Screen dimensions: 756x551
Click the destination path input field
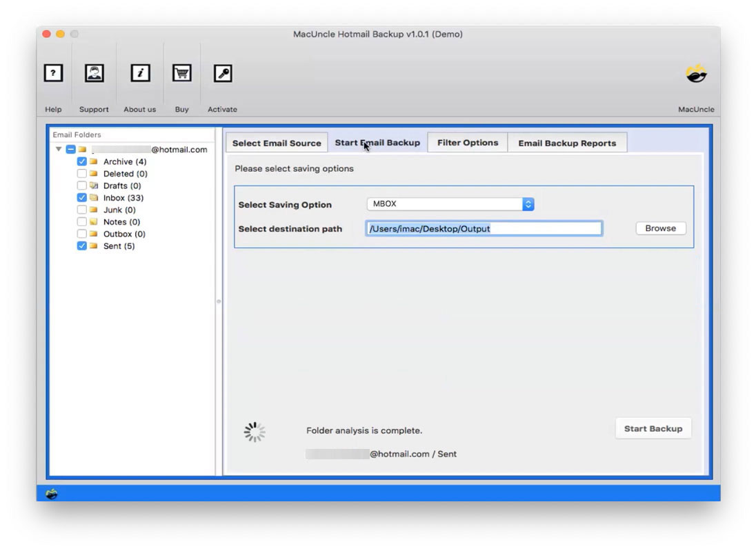(484, 228)
